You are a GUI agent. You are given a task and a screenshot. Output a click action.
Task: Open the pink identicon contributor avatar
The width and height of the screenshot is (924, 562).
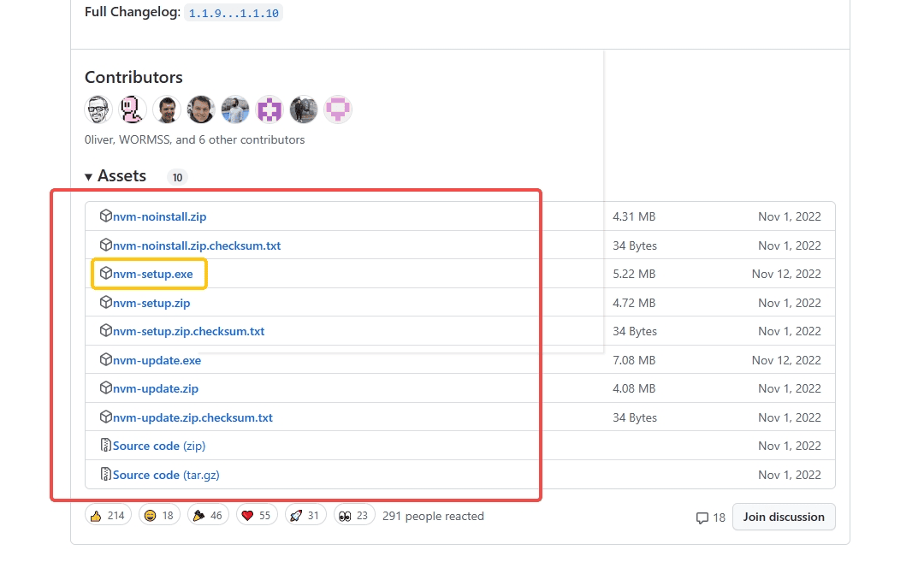338,109
